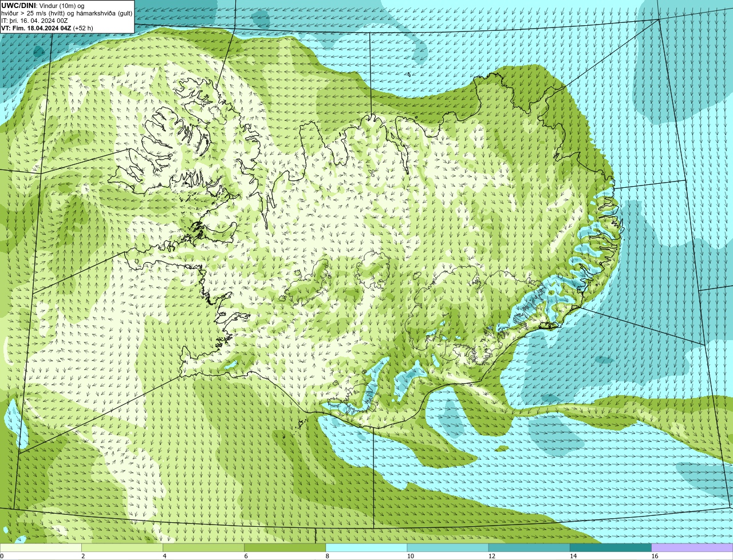Click the 6–8 m/s legend color swatch

tap(285, 547)
